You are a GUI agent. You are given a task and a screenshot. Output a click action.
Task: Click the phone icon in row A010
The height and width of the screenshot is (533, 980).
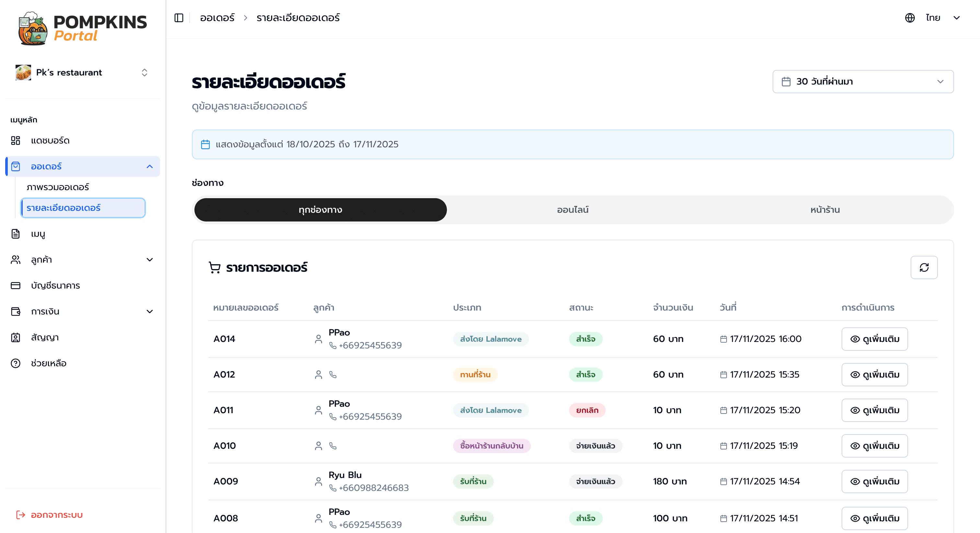pos(333,446)
